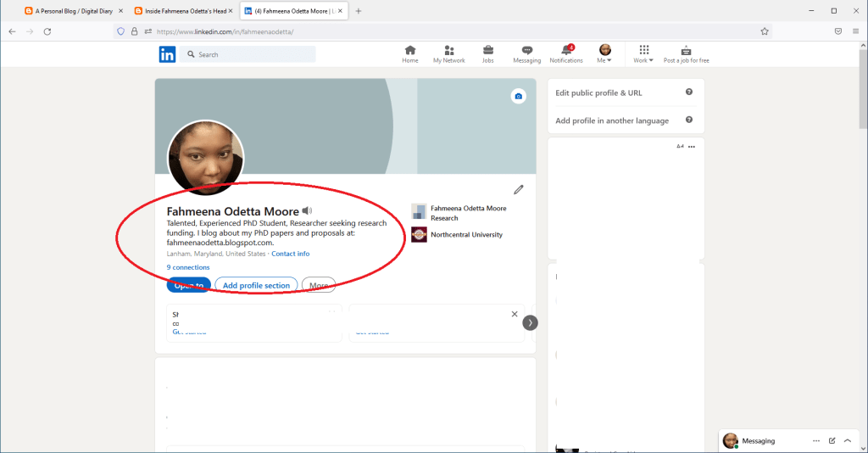The height and width of the screenshot is (453, 868).
Task: Open the Jobs briefcase icon
Action: [488, 54]
